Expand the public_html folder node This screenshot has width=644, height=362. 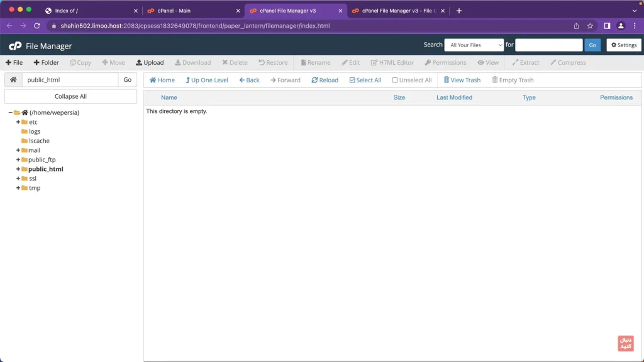coord(18,169)
